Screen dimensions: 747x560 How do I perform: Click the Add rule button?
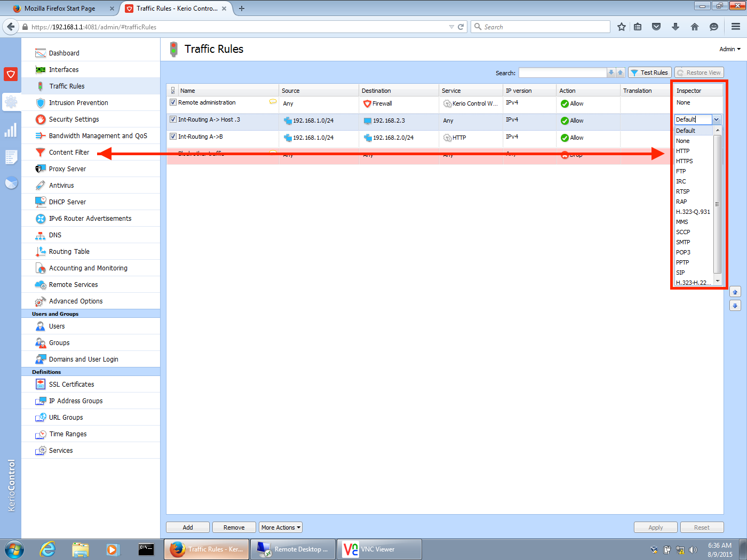(188, 527)
